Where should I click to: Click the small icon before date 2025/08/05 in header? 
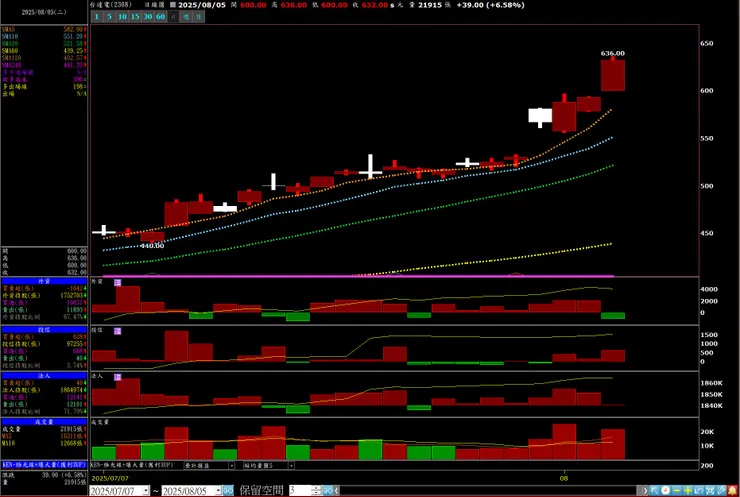173,5
